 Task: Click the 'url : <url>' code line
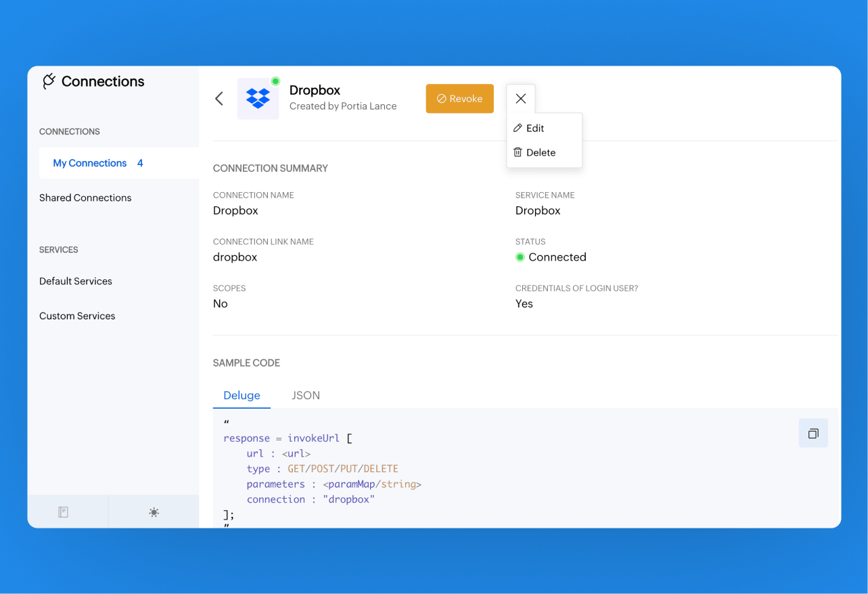pos(279,453)
